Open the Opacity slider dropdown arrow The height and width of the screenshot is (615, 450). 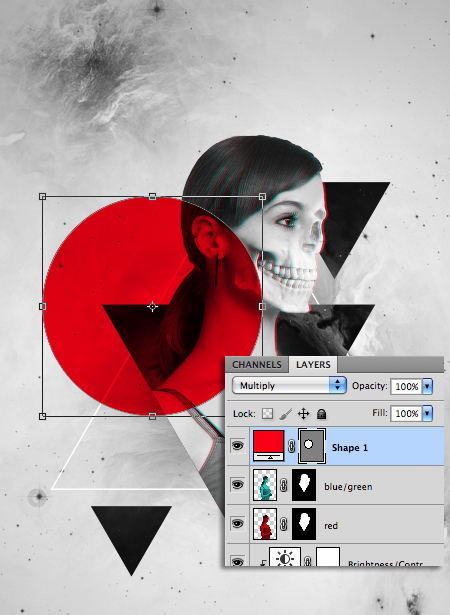pos(427,386)
